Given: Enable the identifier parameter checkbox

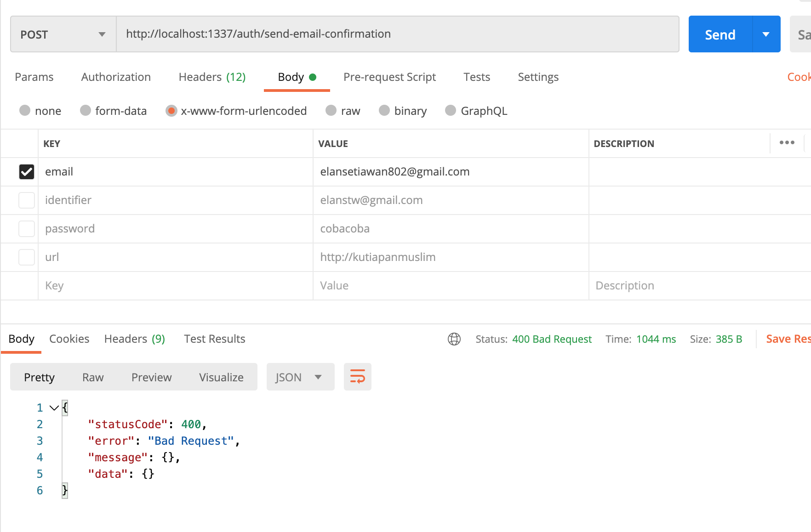Looking at the screenshot, I should coord(27,200).
